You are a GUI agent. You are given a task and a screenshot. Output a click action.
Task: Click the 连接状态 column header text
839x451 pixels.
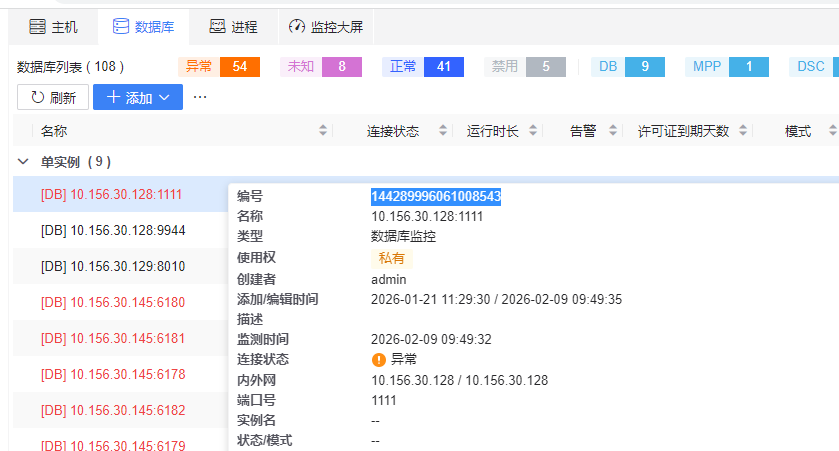click(393, 131)
